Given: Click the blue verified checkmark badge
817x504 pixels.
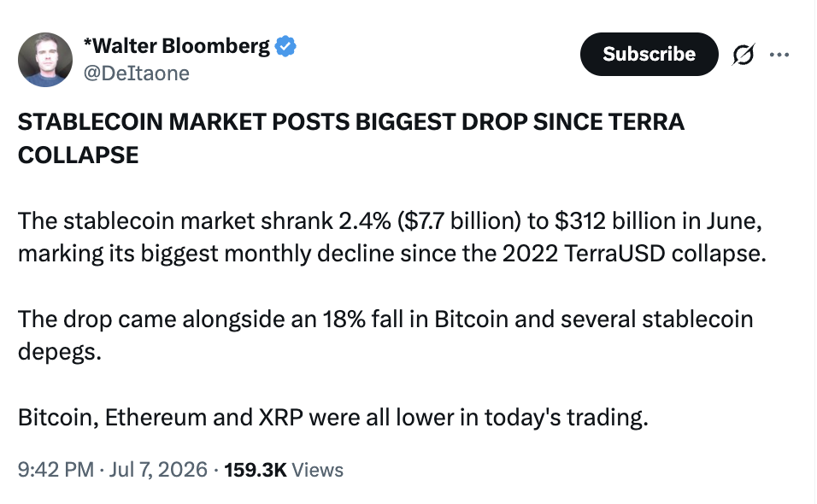Looking at the screenshot, I should tap(285, 46).
